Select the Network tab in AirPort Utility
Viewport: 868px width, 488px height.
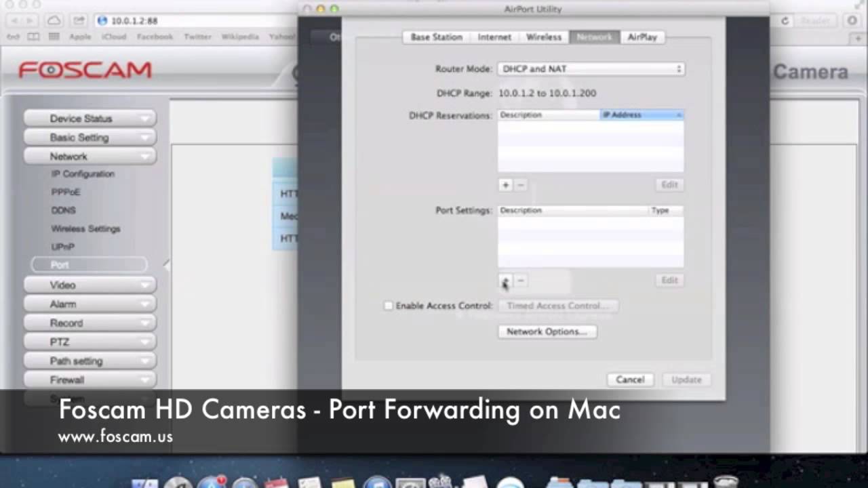pyautogui.click(x=594, y=37)
